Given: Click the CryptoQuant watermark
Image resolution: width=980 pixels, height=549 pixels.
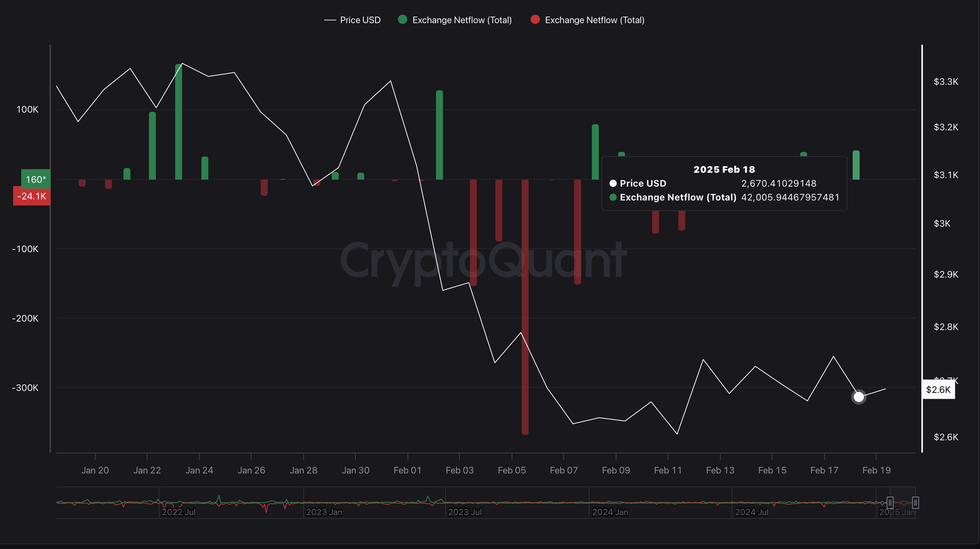Looking at the screenshot, I should click(x=483, y=261).
